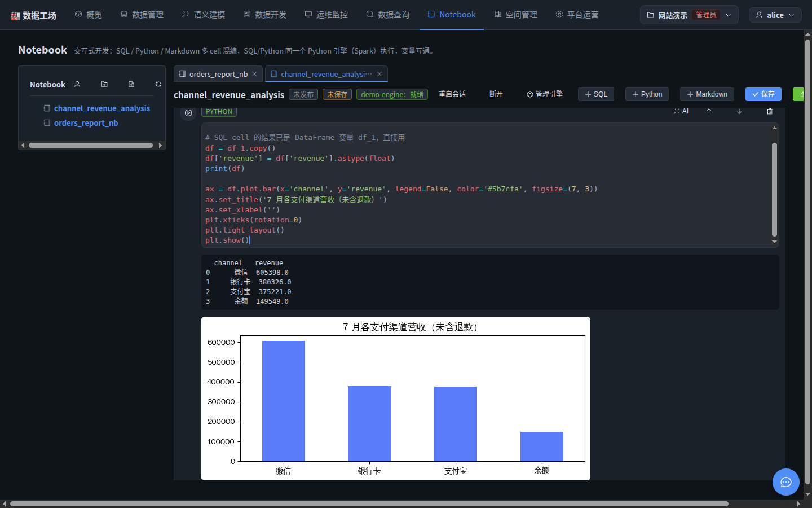This screenshot has height=508, width=812.
Task: Save the notebook with 保存
Action: 764,94
